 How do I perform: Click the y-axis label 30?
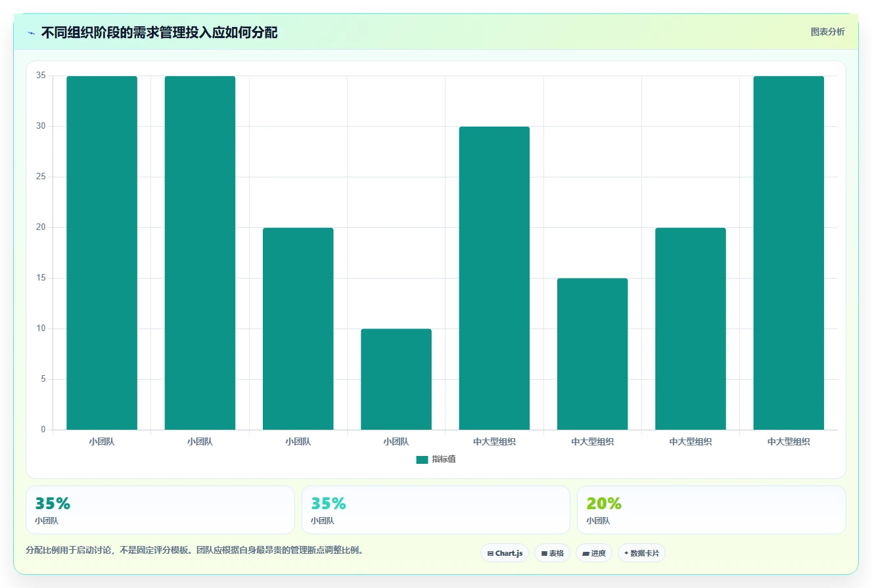click(x=41, y=126)
